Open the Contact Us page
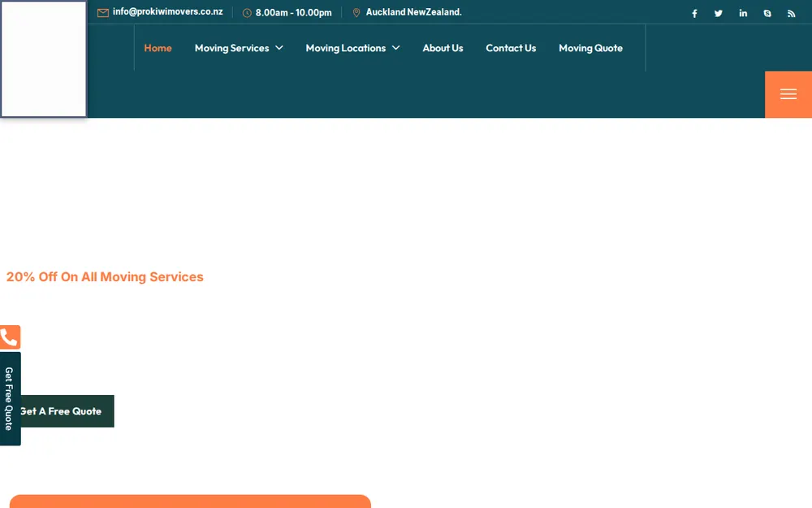 [x=511, y=48]
